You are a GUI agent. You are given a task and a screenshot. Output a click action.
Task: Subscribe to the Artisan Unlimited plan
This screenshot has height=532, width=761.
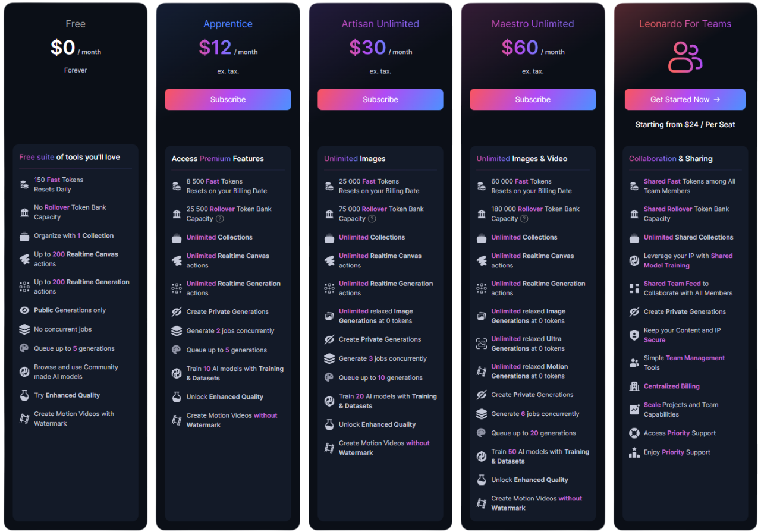coord(380,100)
